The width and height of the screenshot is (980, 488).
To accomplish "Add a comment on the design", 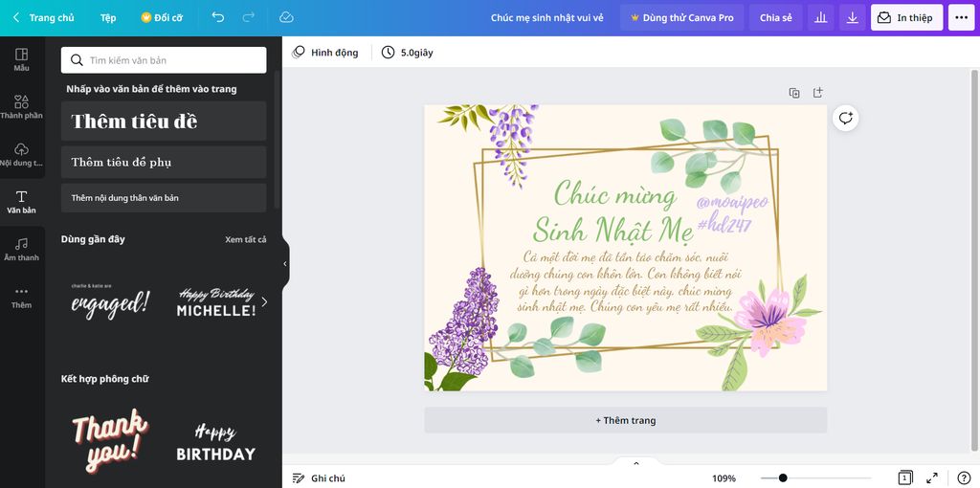I will [846, 118].
